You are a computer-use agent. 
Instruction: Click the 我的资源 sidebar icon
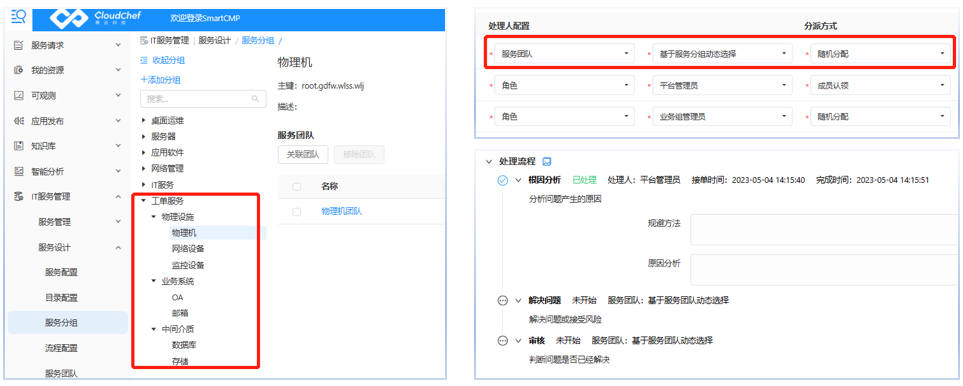[x=18, y=71]
